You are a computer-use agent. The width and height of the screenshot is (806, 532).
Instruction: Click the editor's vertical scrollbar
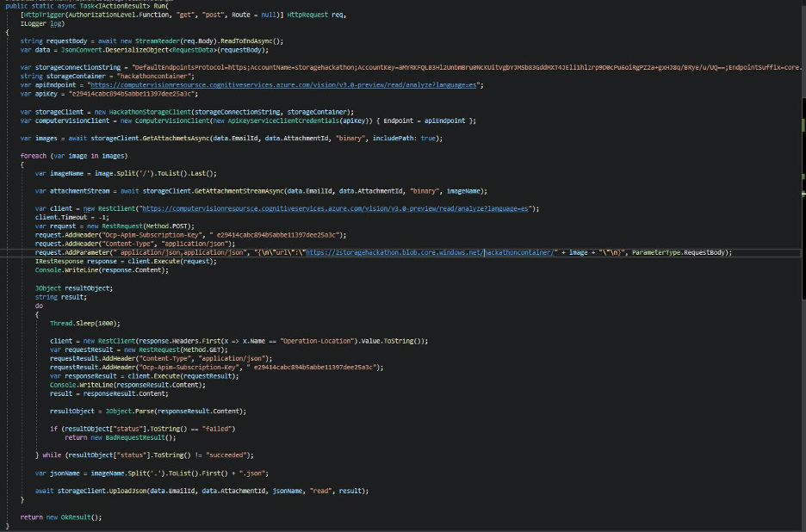pyautogui.click(x=803, y=198)
